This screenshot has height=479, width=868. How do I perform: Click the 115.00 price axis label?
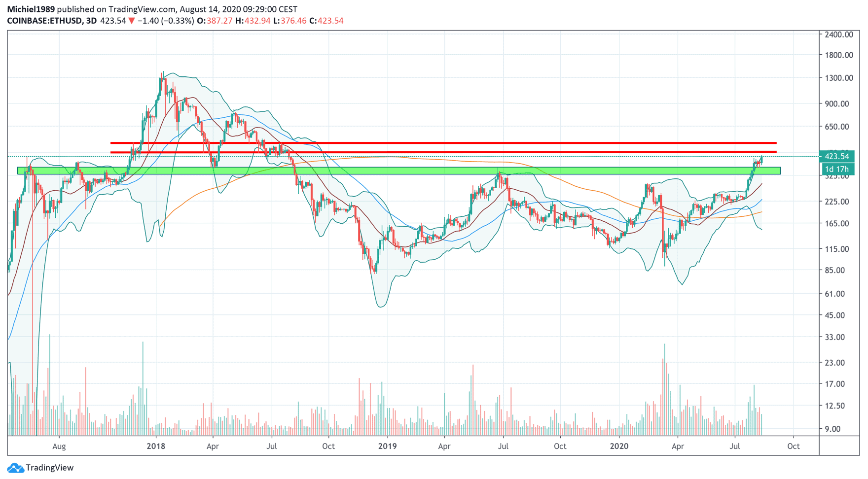point(838,249)
